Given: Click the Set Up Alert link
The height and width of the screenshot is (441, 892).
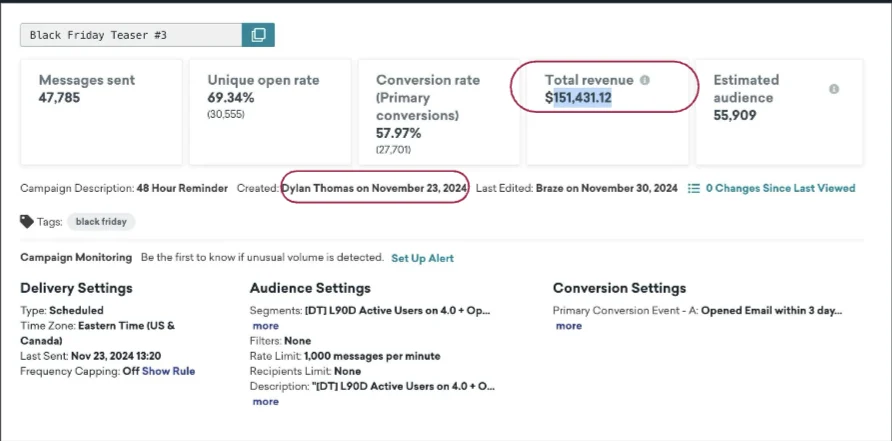Looking at the screenshot, I should tap(422, 258).
